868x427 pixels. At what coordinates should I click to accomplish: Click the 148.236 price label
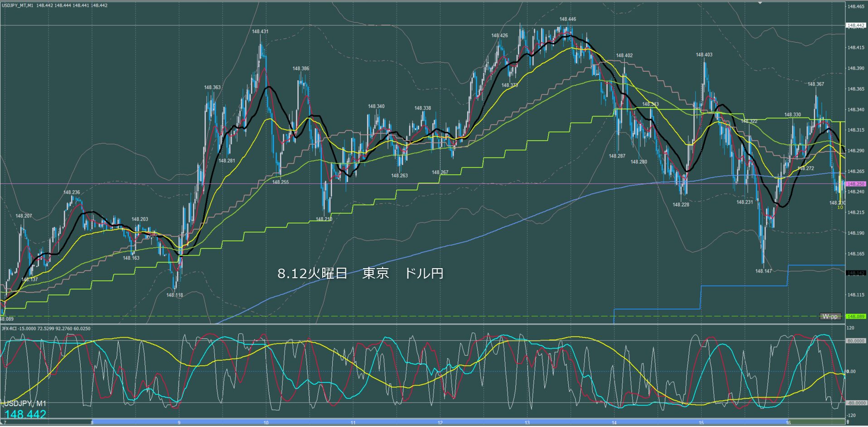coord(72,192)
